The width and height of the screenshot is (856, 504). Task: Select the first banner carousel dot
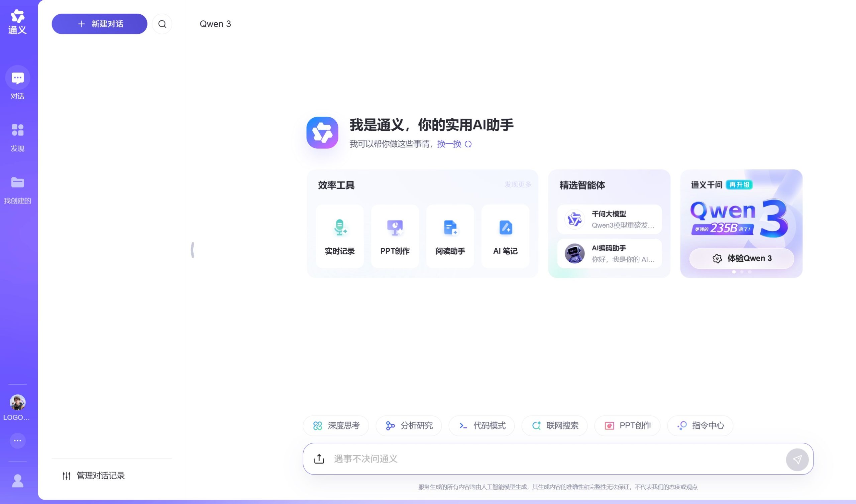pos(734,272)
